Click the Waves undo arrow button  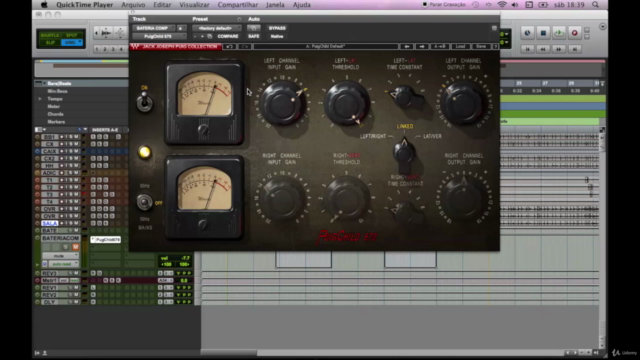(x=229, y=47)
